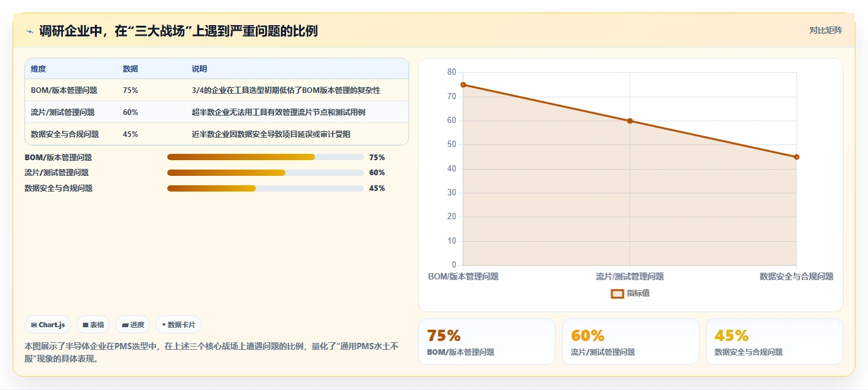Click the lightning icon beside the title

(x=30, y=31)
